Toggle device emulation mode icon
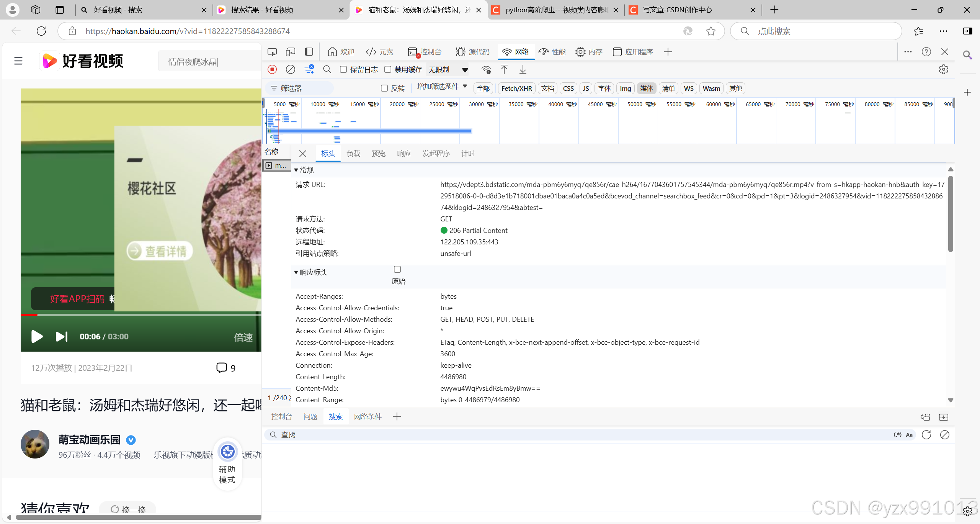 291,52
